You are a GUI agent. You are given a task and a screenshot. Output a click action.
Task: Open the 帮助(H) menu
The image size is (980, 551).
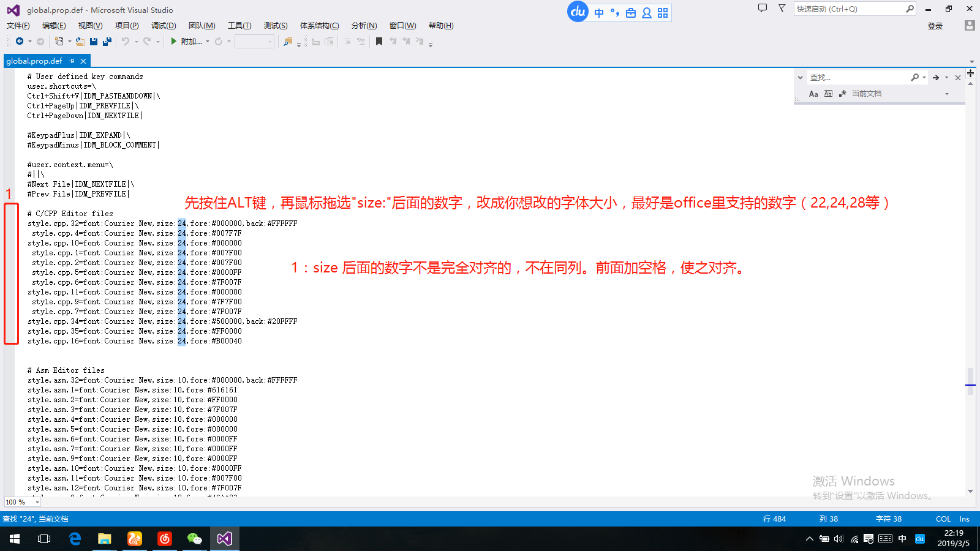click(x=441, y=26)
